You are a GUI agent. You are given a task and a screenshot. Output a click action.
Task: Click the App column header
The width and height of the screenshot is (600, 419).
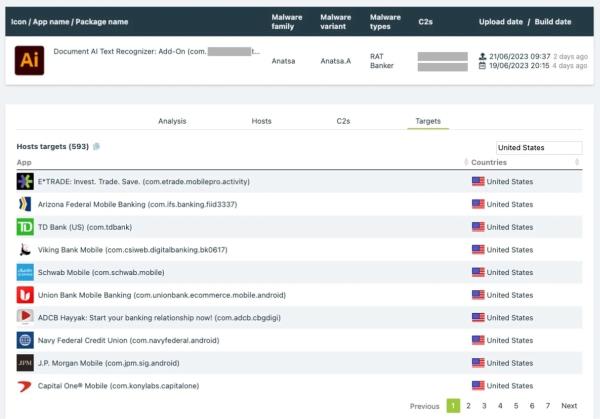(24, 162)
